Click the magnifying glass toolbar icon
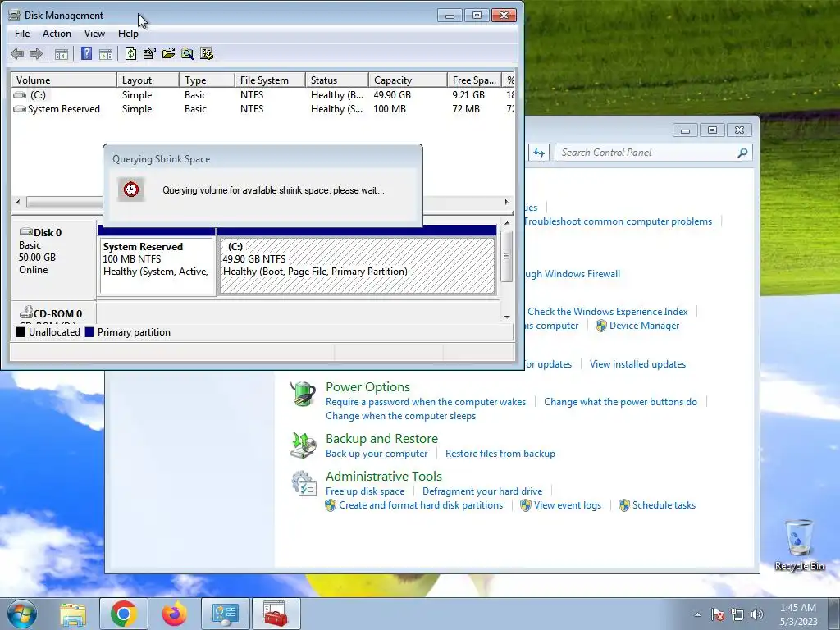This screenshot has height=630, width=840. [187, 53]
